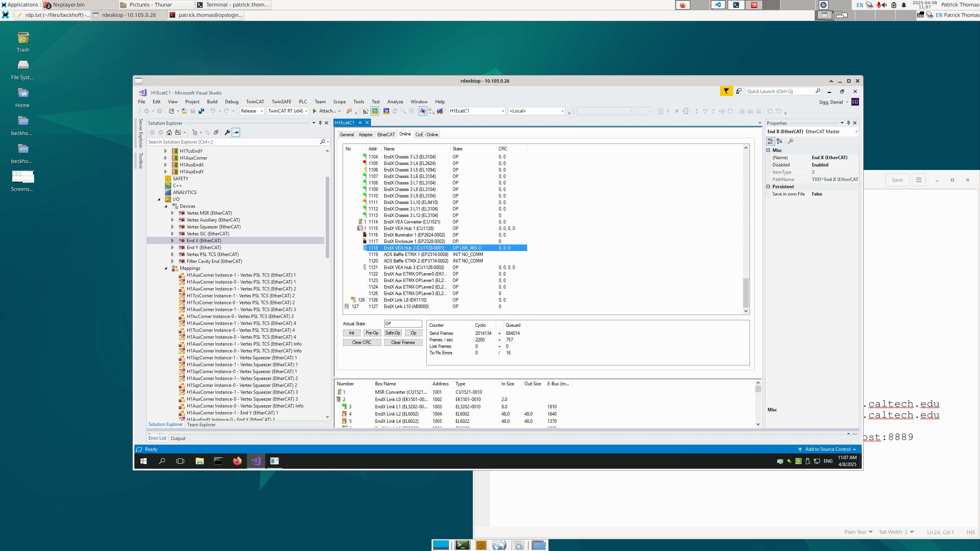Click the New Project toolbar icon
This screenshot has height=551, width=980.
pyautogui.click(x=171, y=111)
